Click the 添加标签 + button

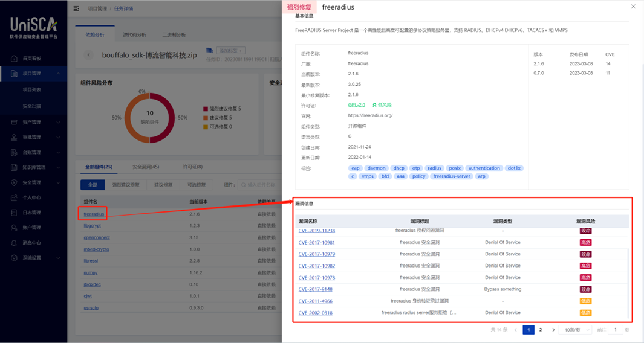pyautogui.click(x=231, y=51)
